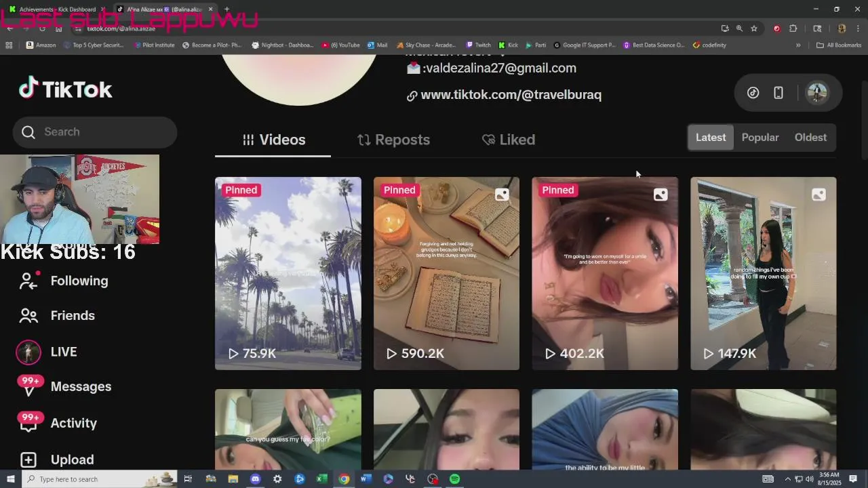Open Excel from the taskbar
Image resolution: width=868 pixels, height=488 pixels.
[x=322, y=479]
